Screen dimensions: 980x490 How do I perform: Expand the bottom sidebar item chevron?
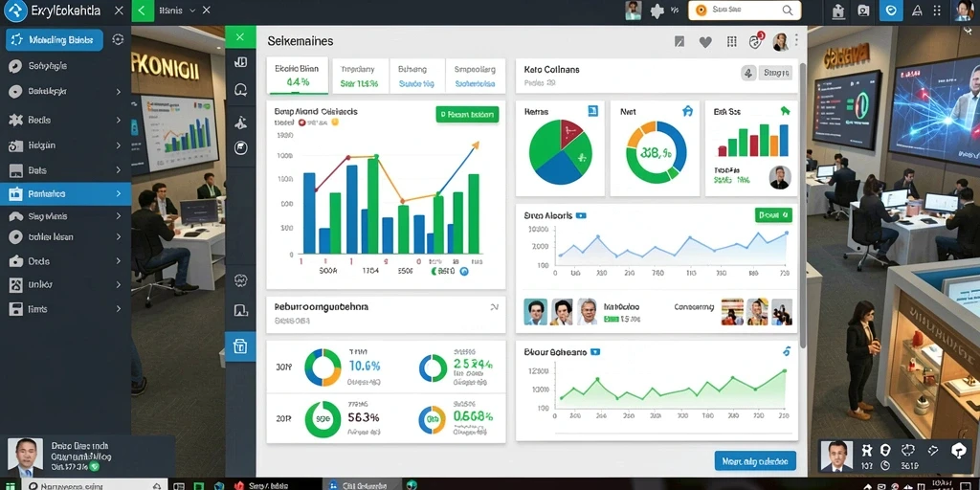tap(118, 309)
